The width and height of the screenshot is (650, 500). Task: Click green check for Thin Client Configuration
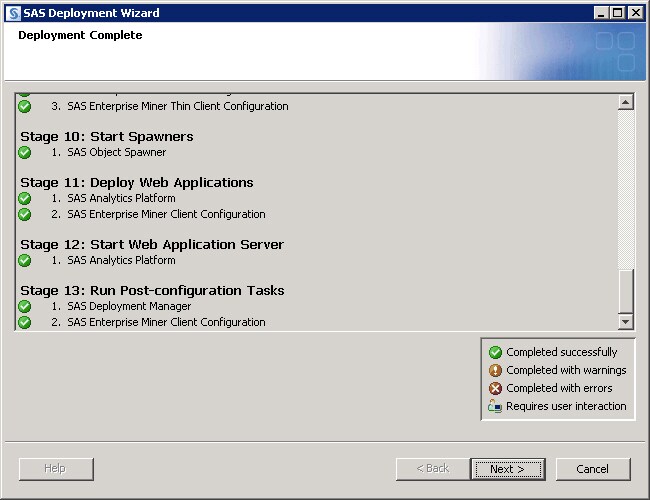click(x=25, y=107)
